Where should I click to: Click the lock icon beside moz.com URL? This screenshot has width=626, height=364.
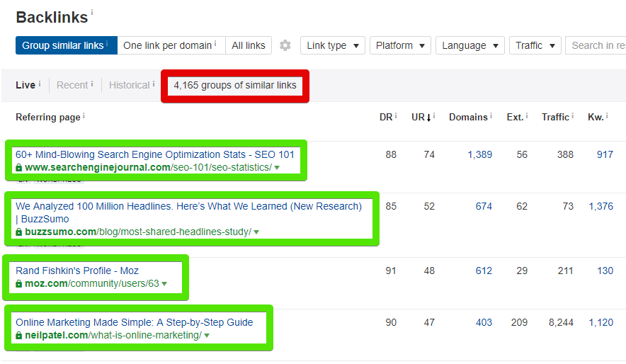[18, 284]
